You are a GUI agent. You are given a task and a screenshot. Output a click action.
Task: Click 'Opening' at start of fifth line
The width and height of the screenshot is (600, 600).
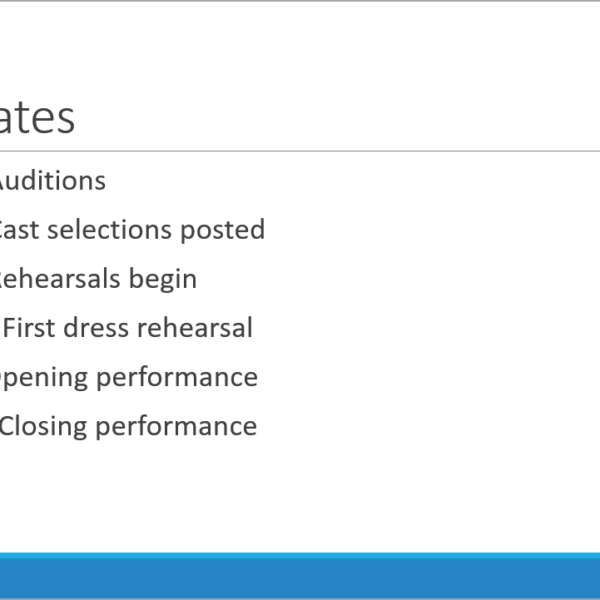[x=44, y=378]
